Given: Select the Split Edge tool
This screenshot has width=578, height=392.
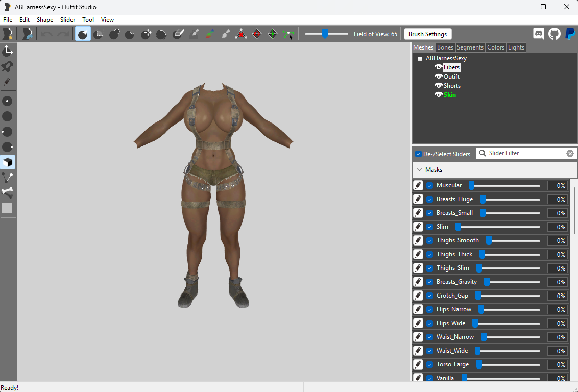Looking at the screenshot, I should point(273,34).
